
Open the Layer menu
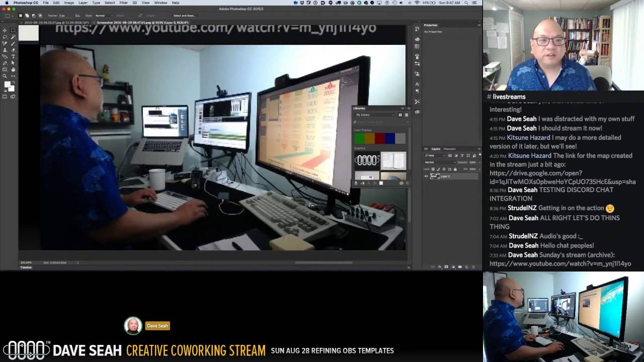83,3
